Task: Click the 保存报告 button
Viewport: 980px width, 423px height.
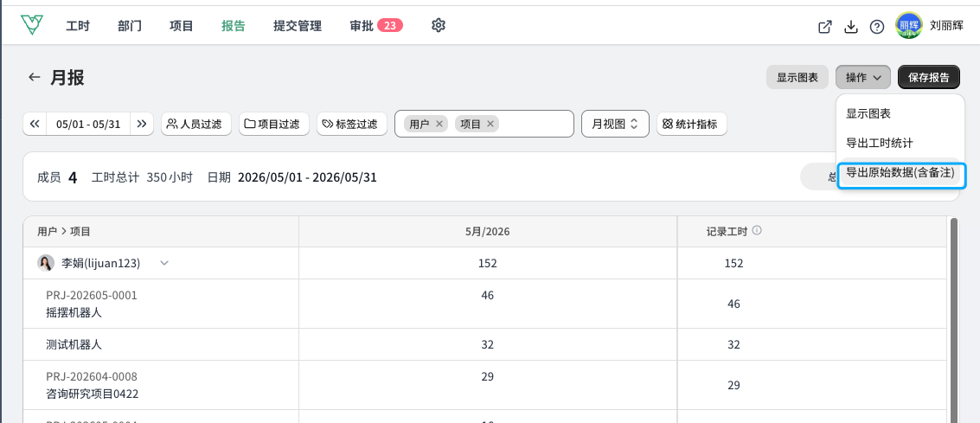Action: pos(929,78)
